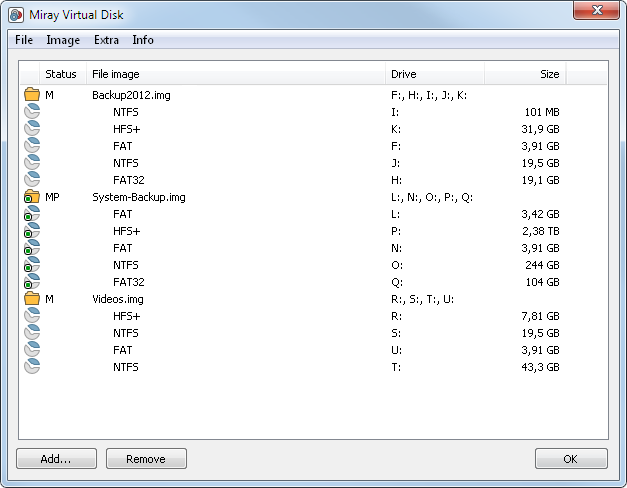
Task: Open the Info menu
Action: coord(143,40)
